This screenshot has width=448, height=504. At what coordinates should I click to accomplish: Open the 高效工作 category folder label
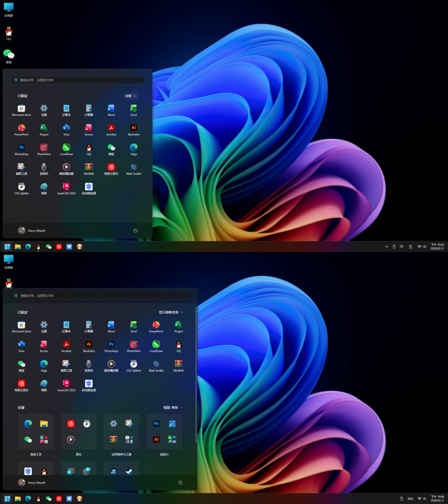[36, 454]
